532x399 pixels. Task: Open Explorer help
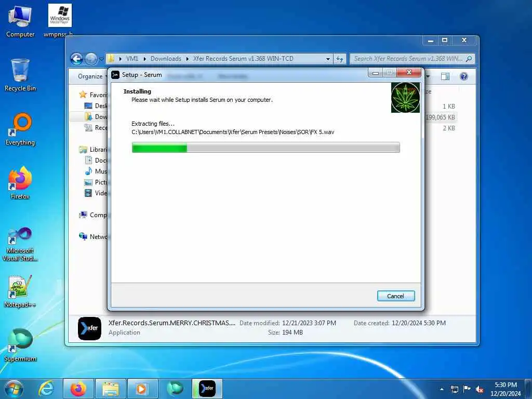point(464,76)
